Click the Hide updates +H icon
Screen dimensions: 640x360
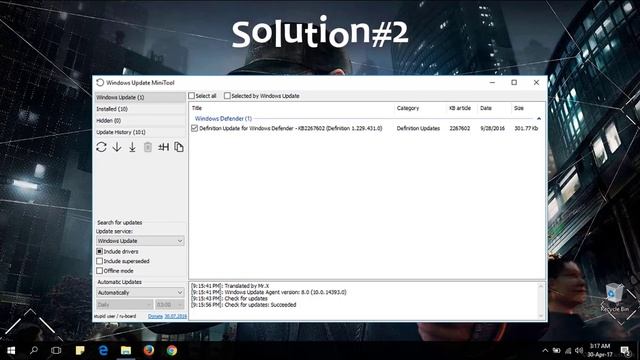tap(163, 147)
